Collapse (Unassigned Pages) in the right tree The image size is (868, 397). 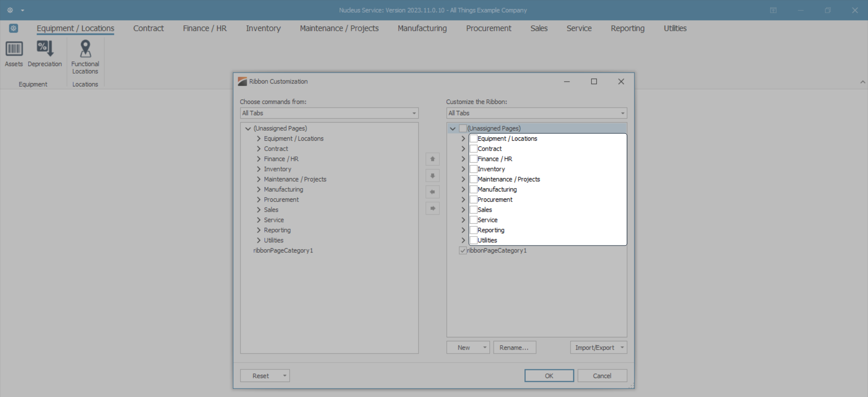[453, 128]
